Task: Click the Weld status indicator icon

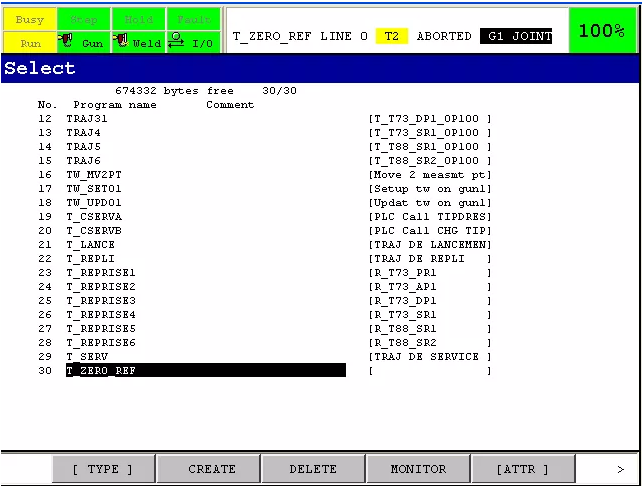Action: click(121, 41)
